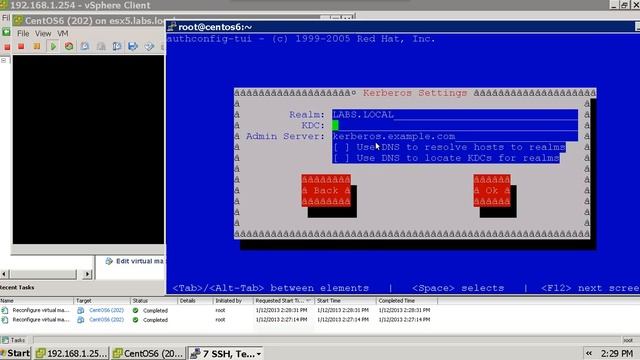This screenshot has width=640, height=360.
Task: Click the Status column header
Action: coord(154,301)
